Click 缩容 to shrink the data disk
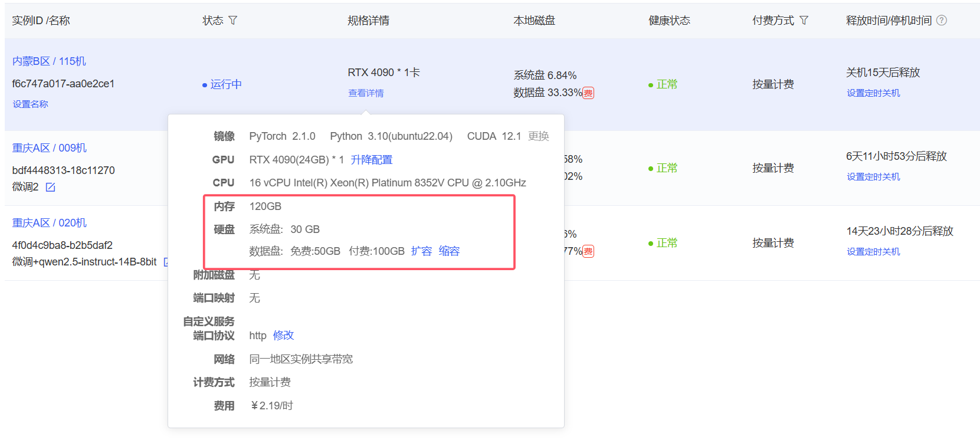 tap(449, 251)
